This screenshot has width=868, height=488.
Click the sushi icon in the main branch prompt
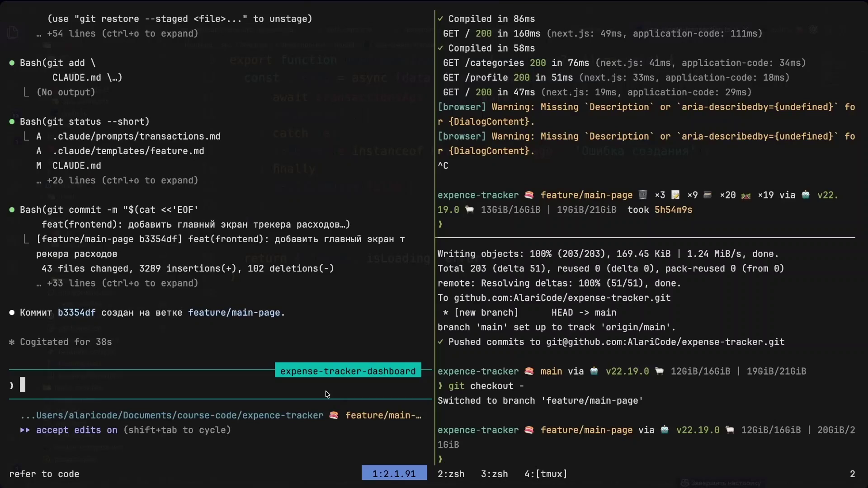pos(529,371)
